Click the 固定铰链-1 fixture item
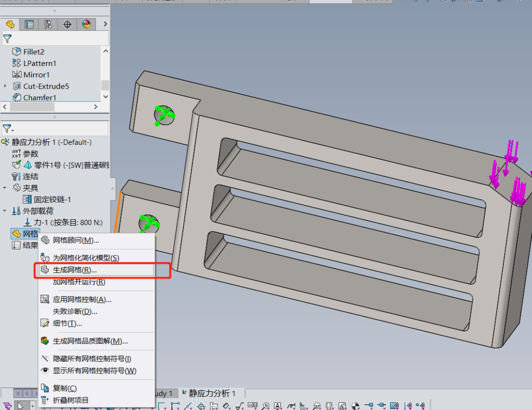This screenshot has height=410, width=532. click(52, 200)
